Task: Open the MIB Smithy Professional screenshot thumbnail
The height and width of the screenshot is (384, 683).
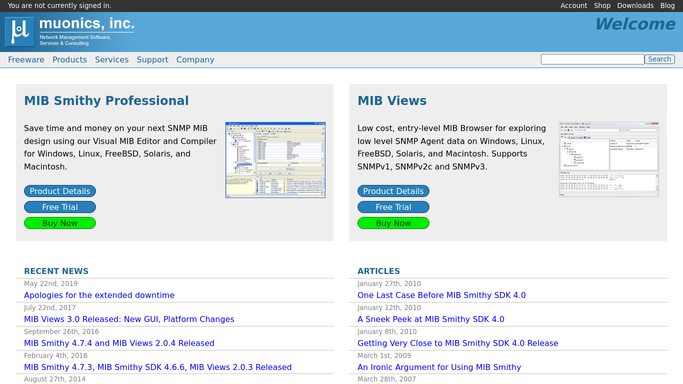Action: coord(275,160)
